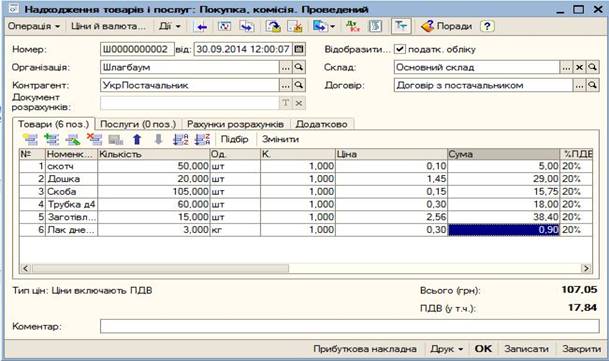
Task: Open Поради tips button
Action: 447,26
